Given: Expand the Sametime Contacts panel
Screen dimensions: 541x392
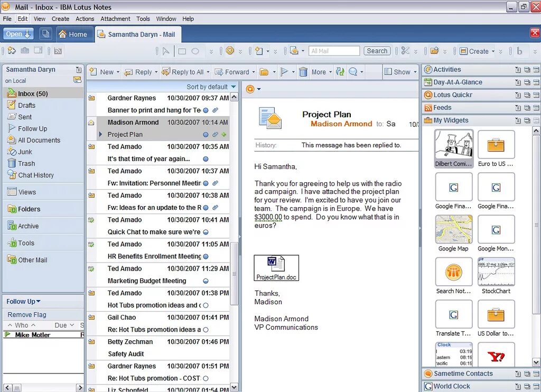Looking at the screenshot, I should 463,374.
